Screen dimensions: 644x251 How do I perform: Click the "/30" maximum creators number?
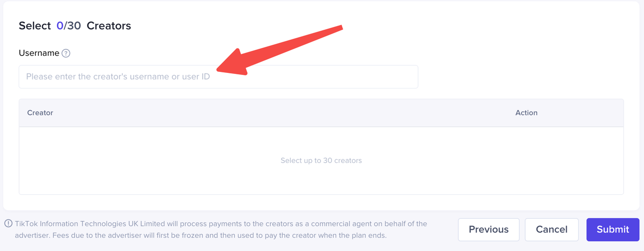point(72,26)
